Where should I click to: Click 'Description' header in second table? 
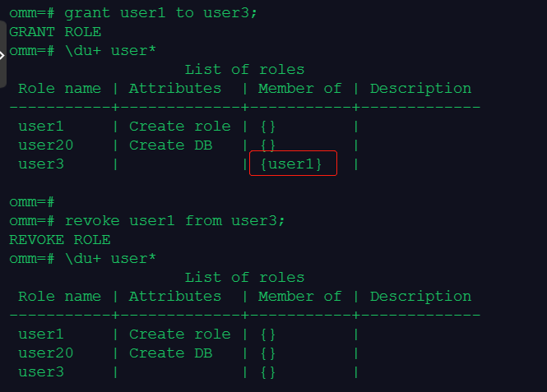(420, 297)
